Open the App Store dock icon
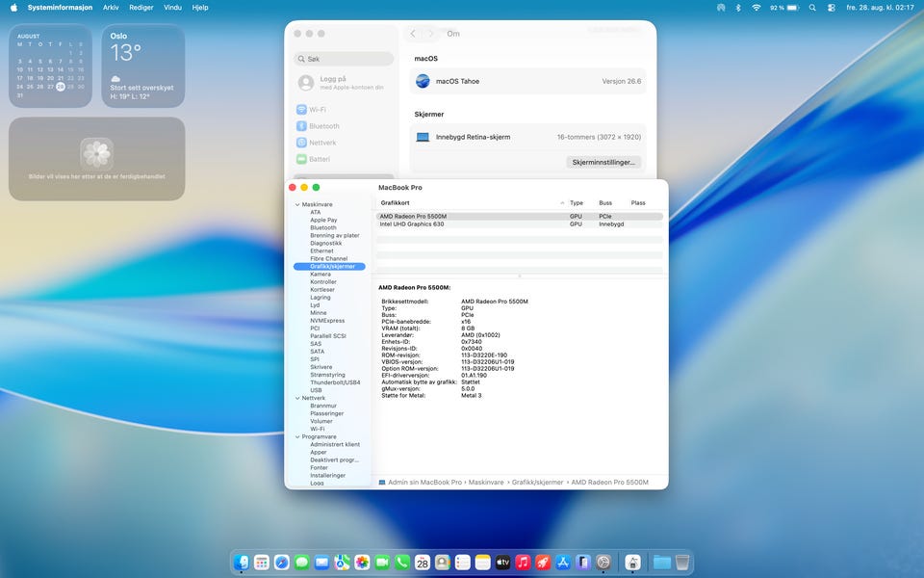The image size is (924, 578). coord(563,562)
